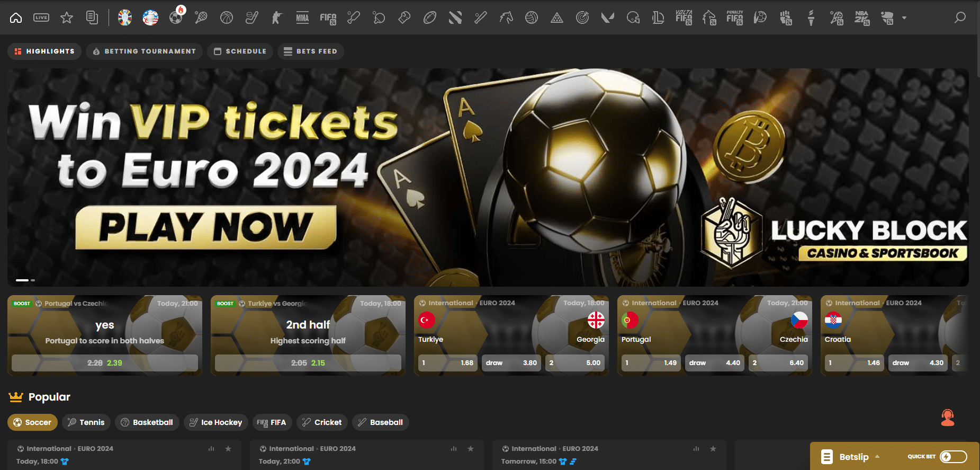This screenshot has width=980, height=470.
Task: Open Bets Feed tab
Action: pos(310,51)
